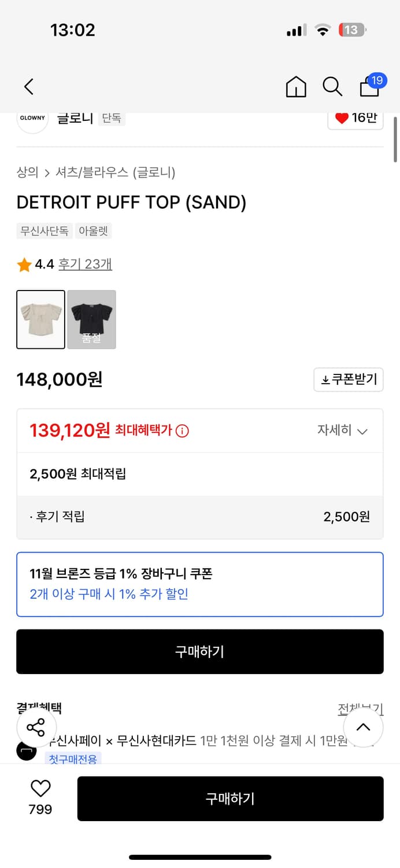The height and width of the screenshot is (868, 400).
Task: Open search with the magnifier icon
Action: [x=332, y=86]
